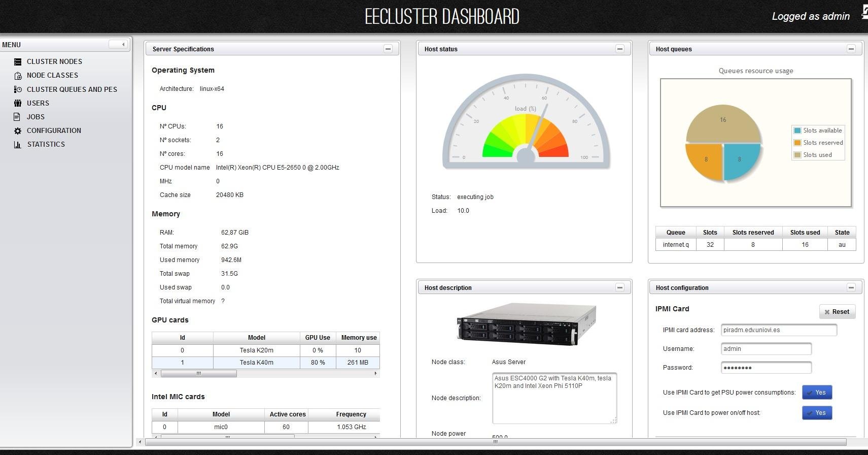Click the Node description text area
Image resolution: width=868 pixels, height=455 pixels.
point(554,398)
